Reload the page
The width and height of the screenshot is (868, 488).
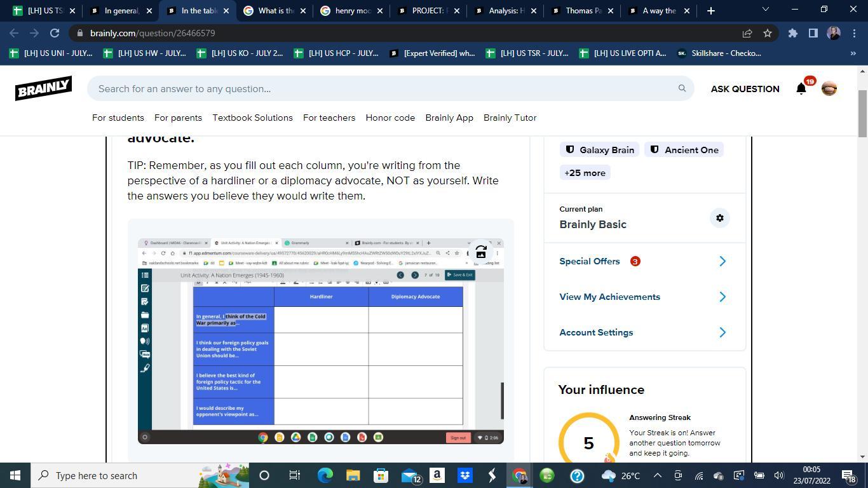[x=55, y=33]
